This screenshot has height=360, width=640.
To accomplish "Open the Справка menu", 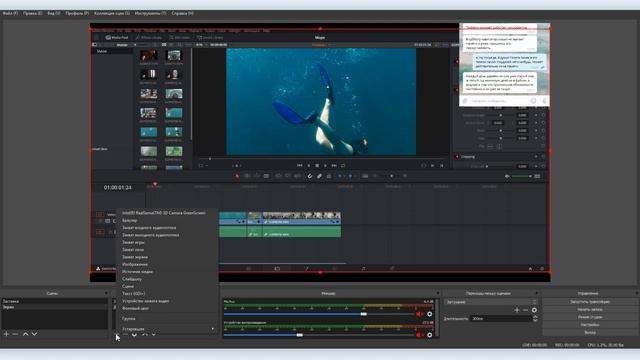I will pos(182,13).
